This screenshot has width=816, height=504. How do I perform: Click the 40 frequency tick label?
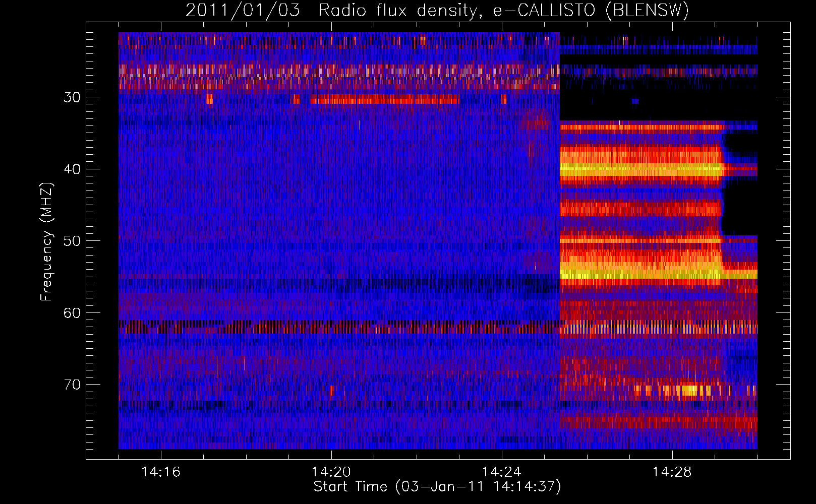click(x=72, y=169)
